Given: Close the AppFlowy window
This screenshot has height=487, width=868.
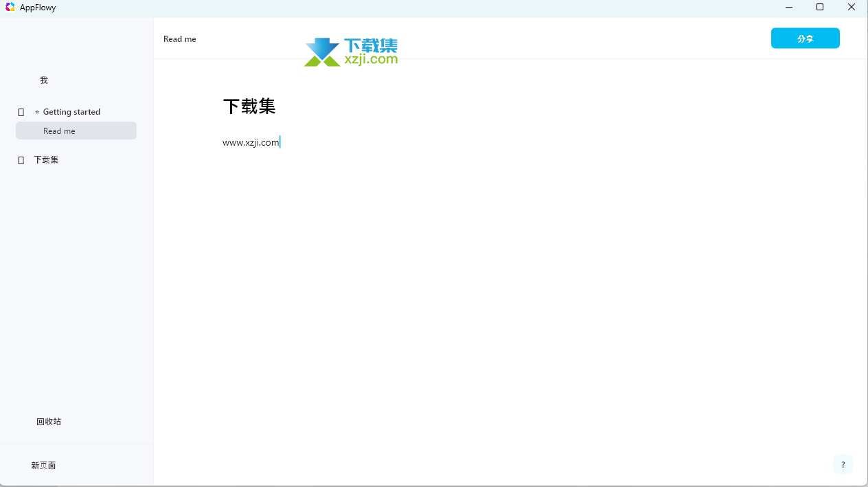Looking at the screenshot, I should click(852, 8).
